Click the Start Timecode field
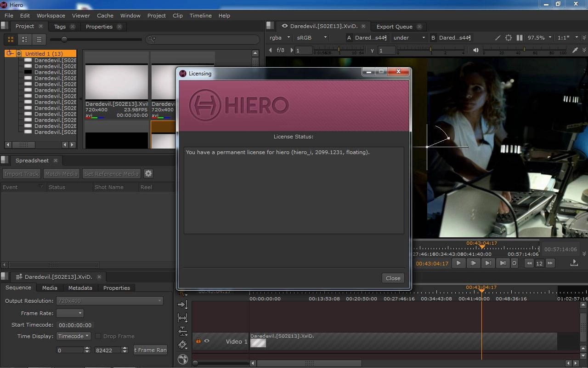The width and height of the screenshot is (588, 368). pos(75,325)
